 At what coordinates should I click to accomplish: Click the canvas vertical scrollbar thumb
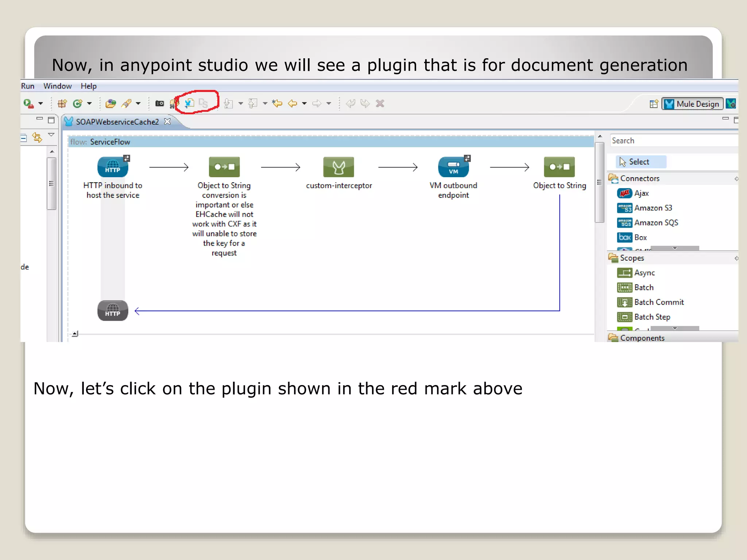[x=599, y=182]
